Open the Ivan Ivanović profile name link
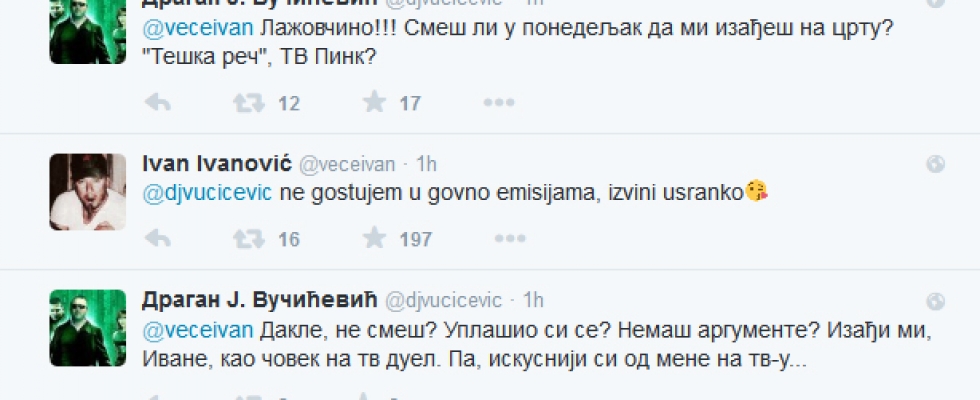This screenshot has width=980, height=400. [216, 164]
